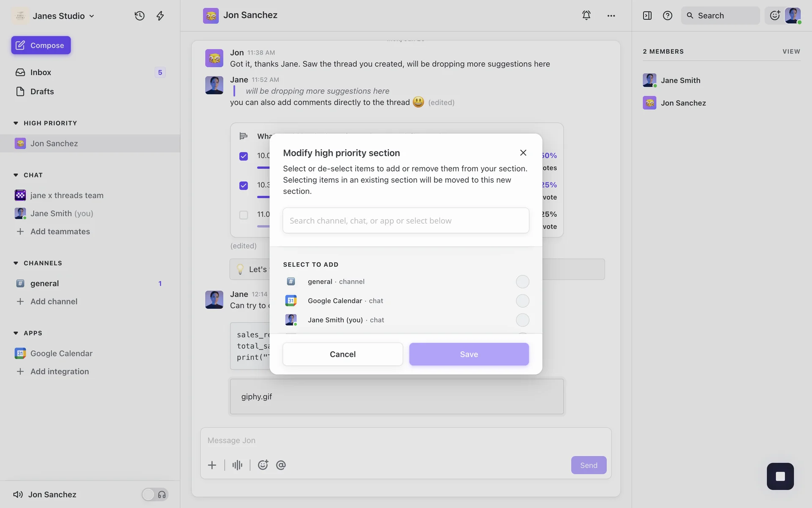This screenshot has height=508, width=812.
Task: Select Google Calendar chat radio button
Action: 522,301
